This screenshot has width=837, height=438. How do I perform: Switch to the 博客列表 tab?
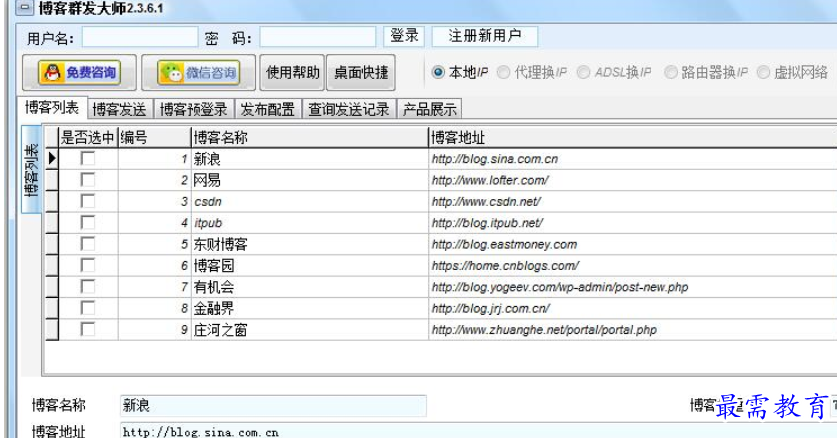52,108
